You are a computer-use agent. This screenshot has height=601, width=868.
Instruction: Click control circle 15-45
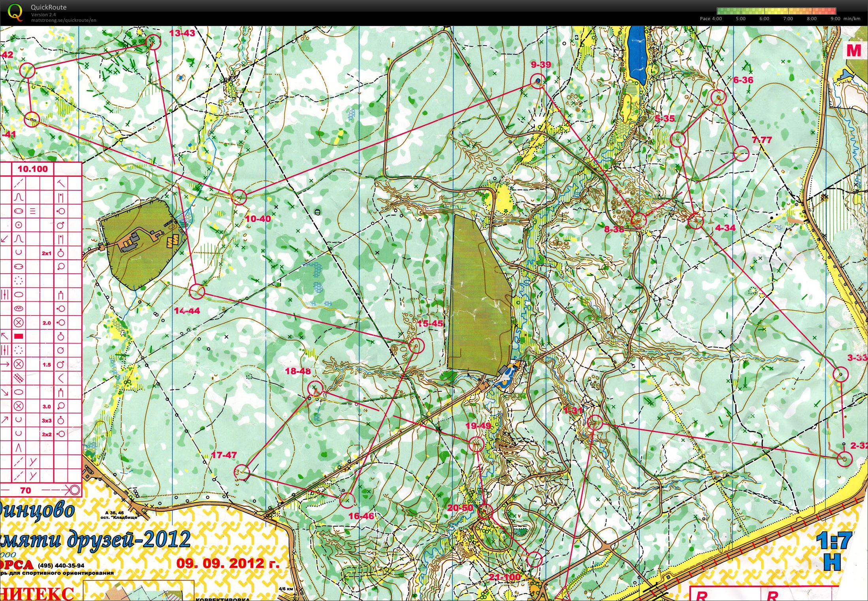416,346
